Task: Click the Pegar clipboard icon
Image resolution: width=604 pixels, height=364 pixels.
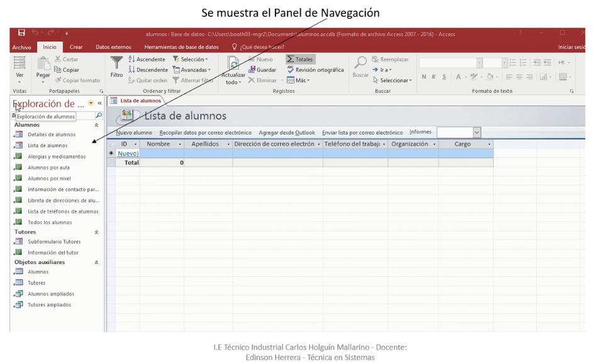Action: click(x=43, y=63)
